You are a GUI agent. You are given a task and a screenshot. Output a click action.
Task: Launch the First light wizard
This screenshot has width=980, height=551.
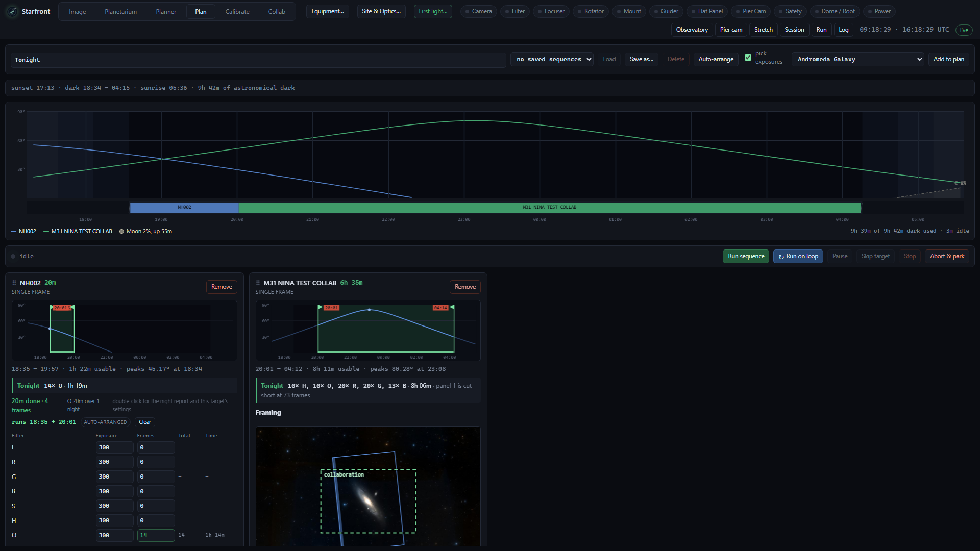coord(433,11)
